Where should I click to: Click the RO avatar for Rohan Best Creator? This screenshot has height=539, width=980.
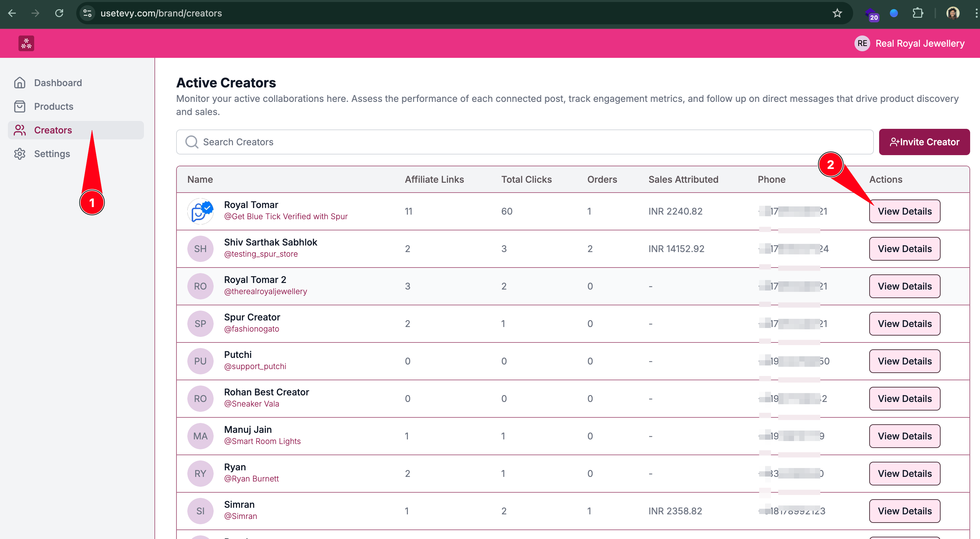click(200, 399)
